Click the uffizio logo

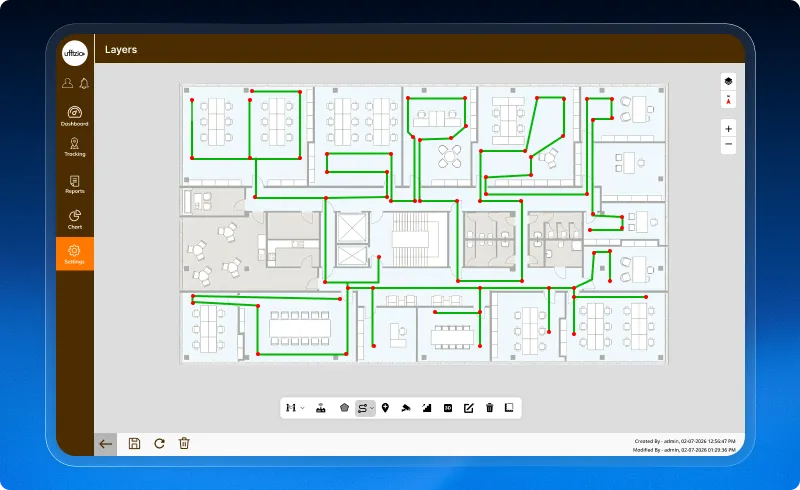(x=74, y=53)
